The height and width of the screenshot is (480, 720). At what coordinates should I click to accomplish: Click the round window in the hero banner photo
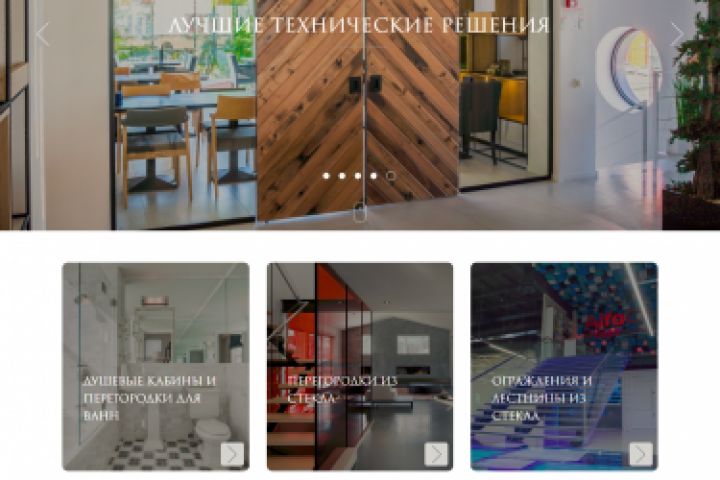click(x=631, y=68)
